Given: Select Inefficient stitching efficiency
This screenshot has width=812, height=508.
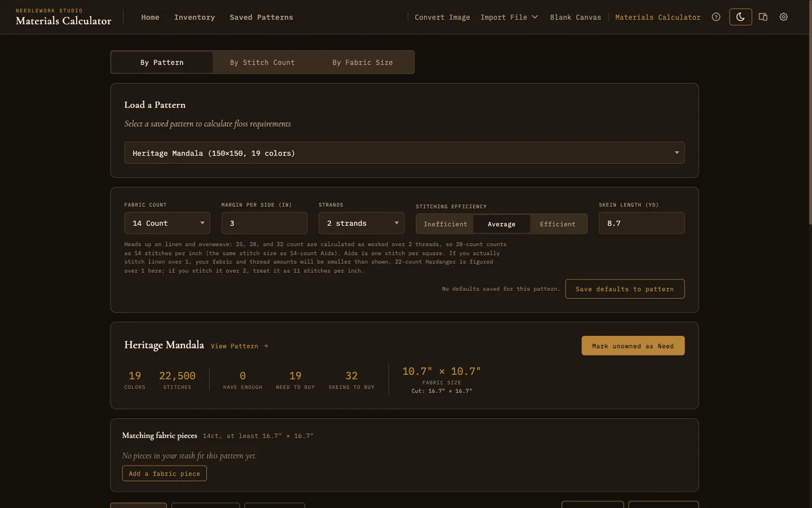Looking at the screenshot, I should point(445,224).
